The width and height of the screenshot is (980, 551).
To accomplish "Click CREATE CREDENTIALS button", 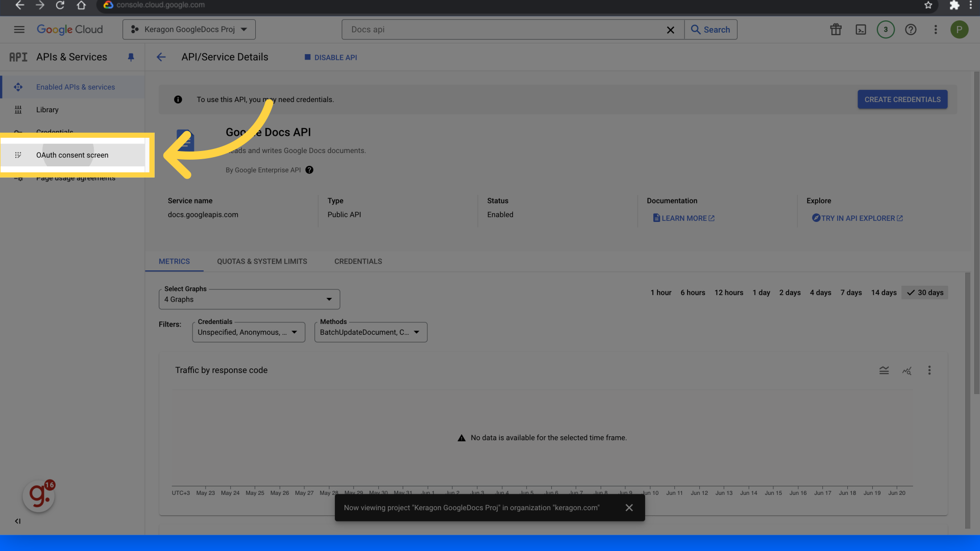I will point(902,99).
